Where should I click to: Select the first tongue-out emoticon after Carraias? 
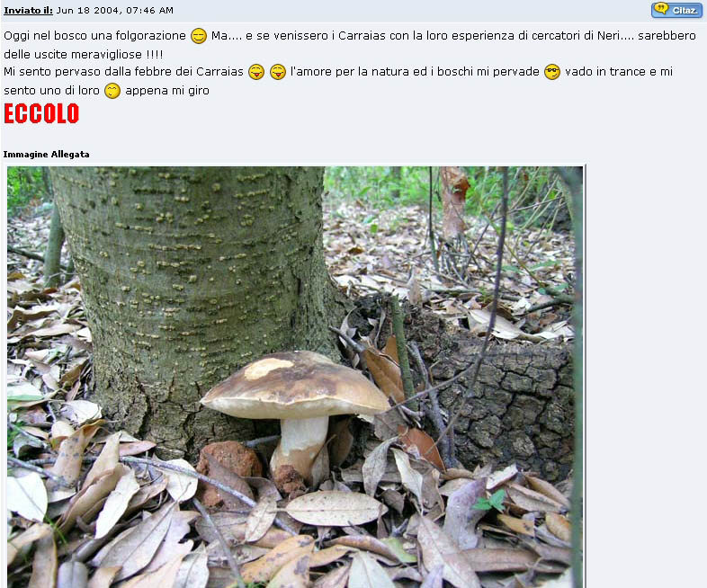pyautogui.click(x=256, y=72)
